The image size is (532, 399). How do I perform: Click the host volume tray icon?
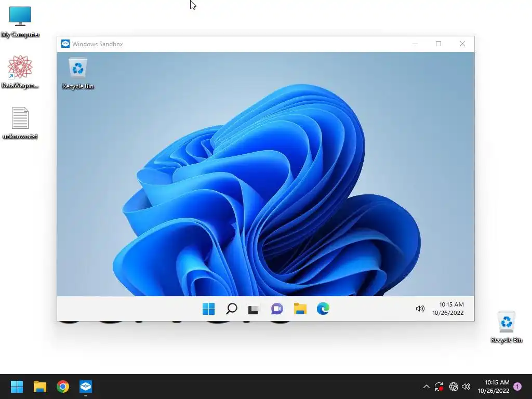pos(466,387)
